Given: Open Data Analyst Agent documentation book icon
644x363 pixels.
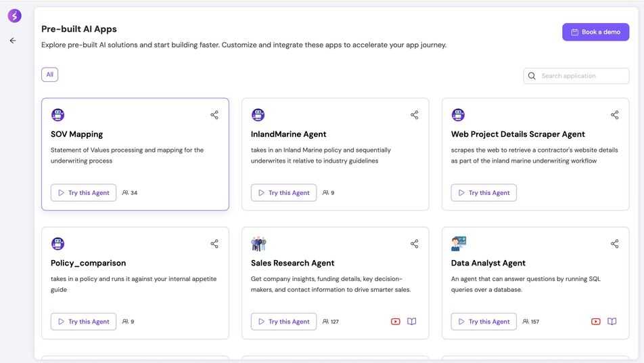Looking at the screenshot, I should tap(612, 322).
